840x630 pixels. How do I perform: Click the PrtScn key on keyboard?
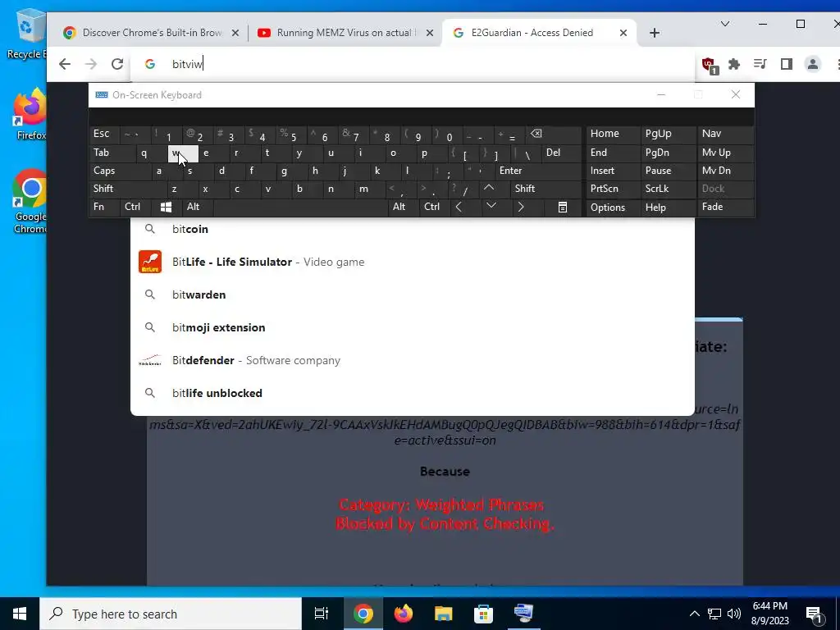pos(613,189)
